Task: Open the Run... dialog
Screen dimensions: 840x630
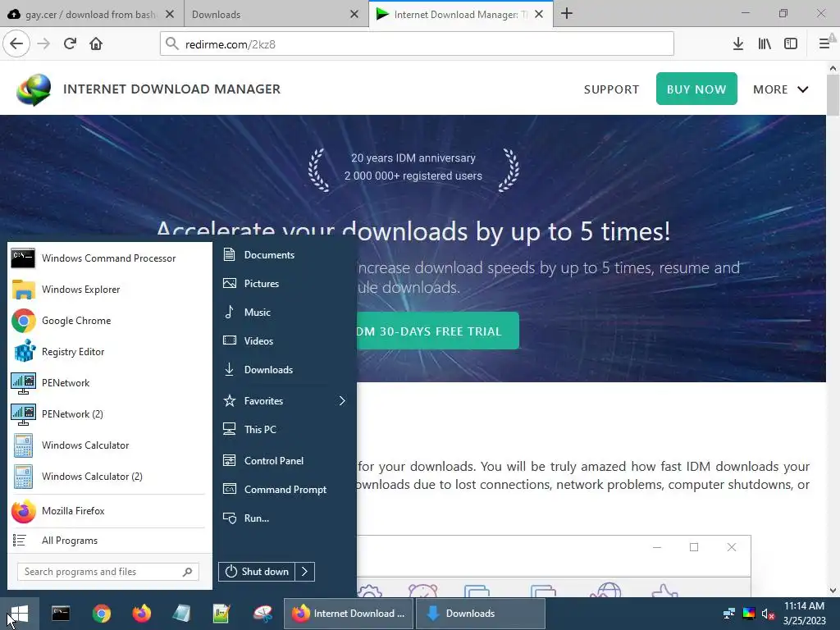Action: [x=285, y=518]
